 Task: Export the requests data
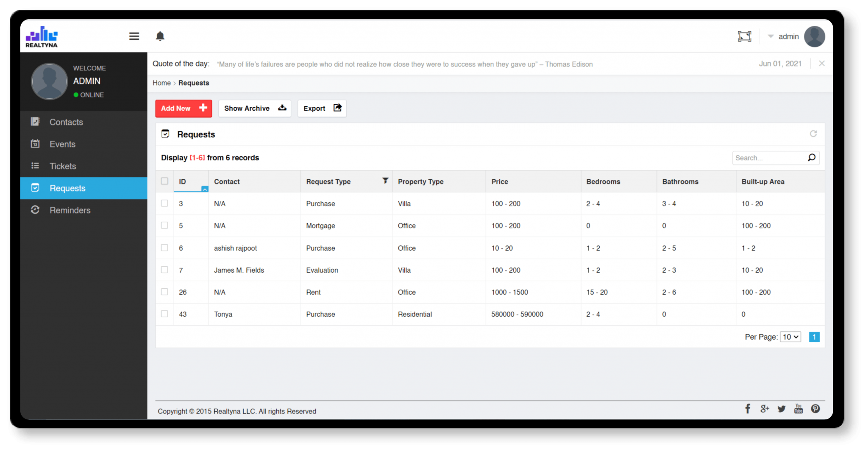(322, 108)
